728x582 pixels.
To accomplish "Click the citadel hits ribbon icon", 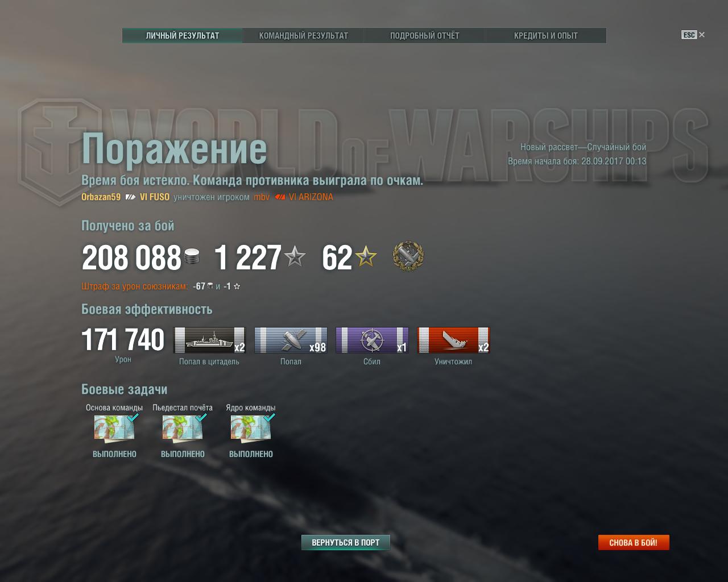I will pyautogui.click(x=209, y=340).
